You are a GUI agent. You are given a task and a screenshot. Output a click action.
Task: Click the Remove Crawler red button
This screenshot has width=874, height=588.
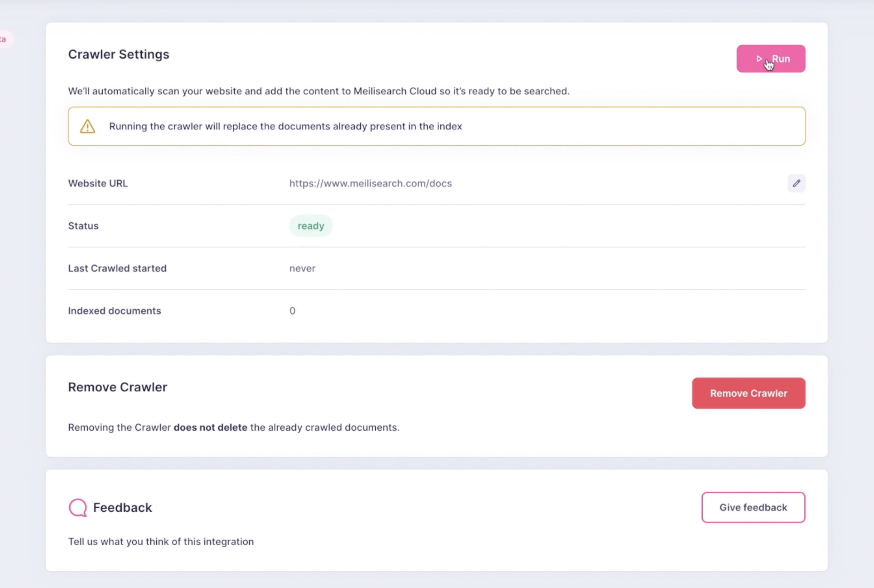click(x=749, y=393)
